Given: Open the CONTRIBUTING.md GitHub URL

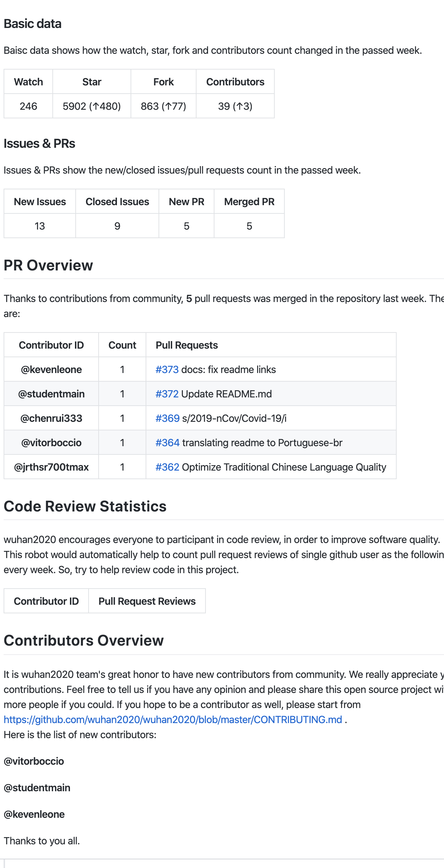Looking at the screenshot, I should pos(173,720).
